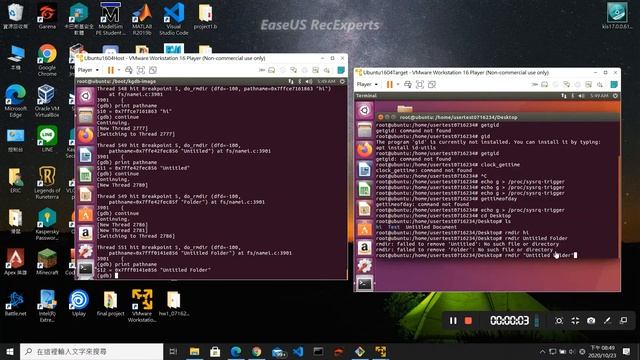This screenshot has width=640, height=360.
Task: Open VMware Workstation desktop shortcut
Action: (x=142, y=305)
